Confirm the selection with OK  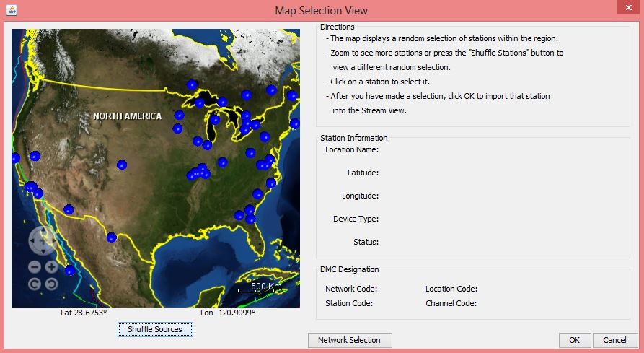pos(574,340)
